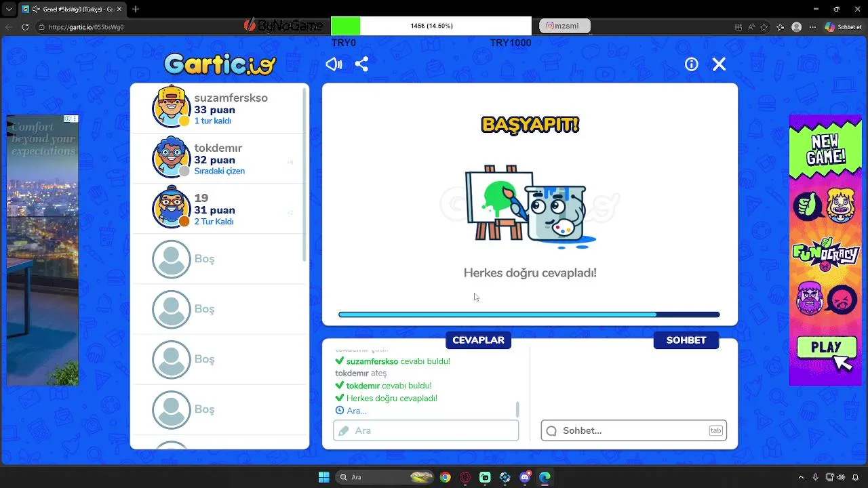868x488 pixels.
Task: Click '2 Tur Kaldı' status text
Action: pos(214,222)
